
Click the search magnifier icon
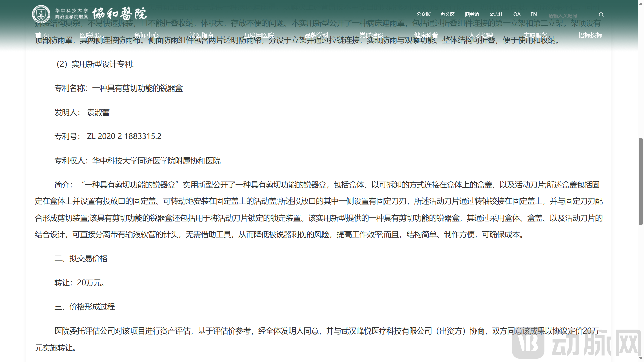pyautogui.click(x=601, y=15)
